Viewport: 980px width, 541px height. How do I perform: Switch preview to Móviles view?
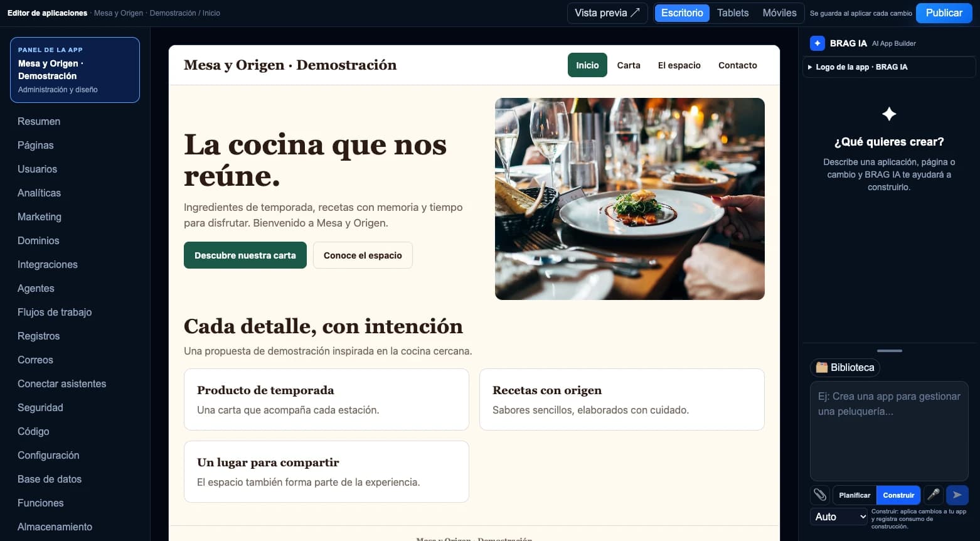pyautogui.click(x=779, y=13)
